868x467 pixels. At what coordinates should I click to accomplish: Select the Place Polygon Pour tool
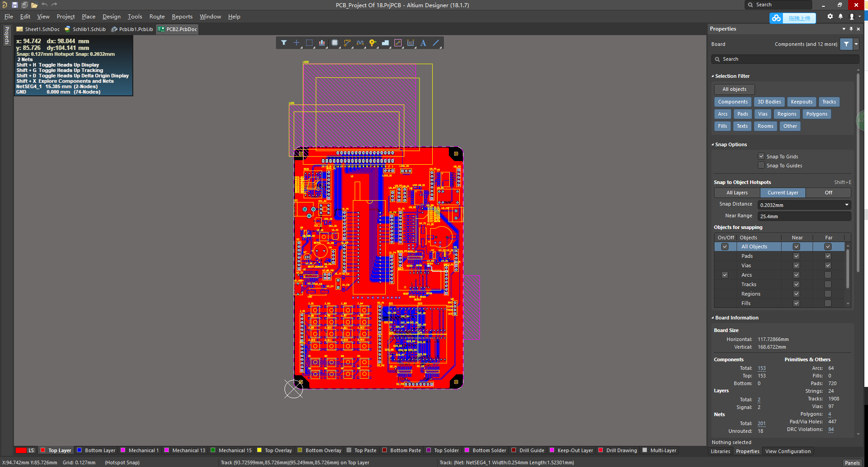[x=385, y=43]
